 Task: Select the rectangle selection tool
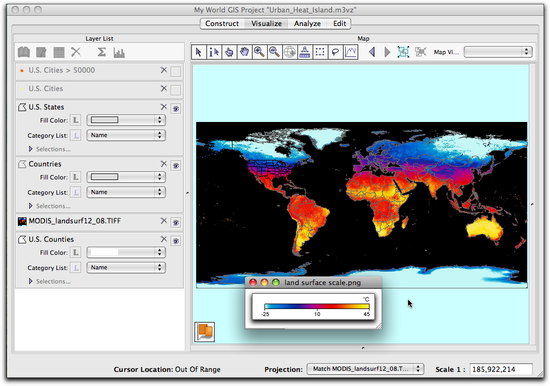click(320, 52)
